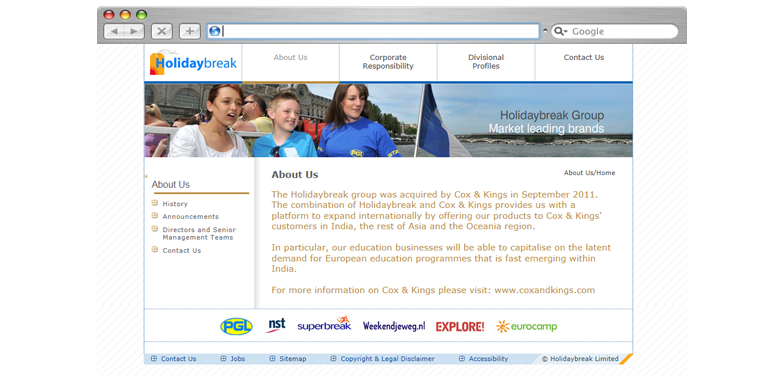Focus the browser address bar

tap(374, 31)
